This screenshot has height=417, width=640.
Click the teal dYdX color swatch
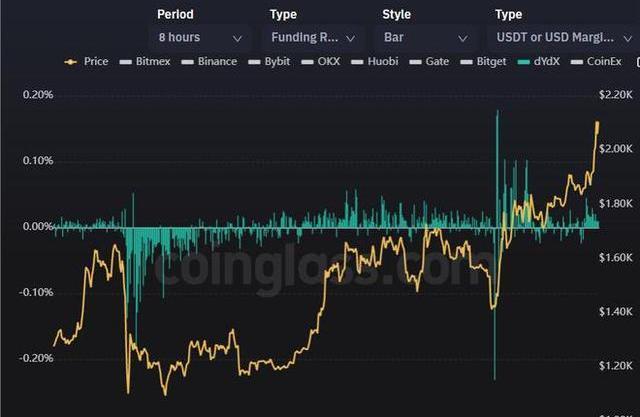coord(526,62)
